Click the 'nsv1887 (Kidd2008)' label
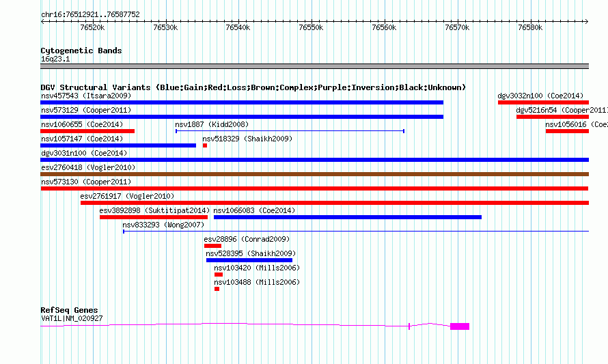 point(212,124)
